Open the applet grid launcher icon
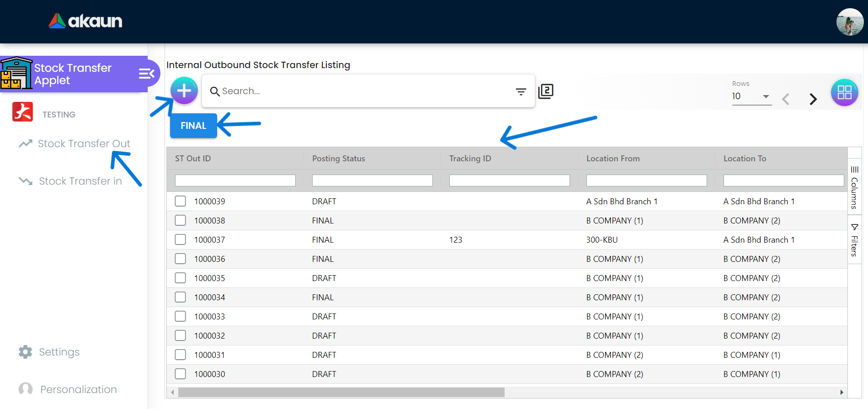This screenshot has width=868, height=409. [844, 92]
